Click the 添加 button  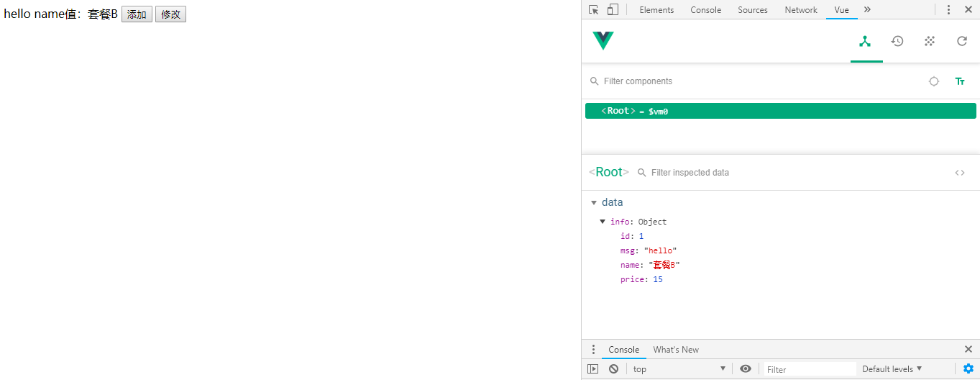tap(137, 14)
